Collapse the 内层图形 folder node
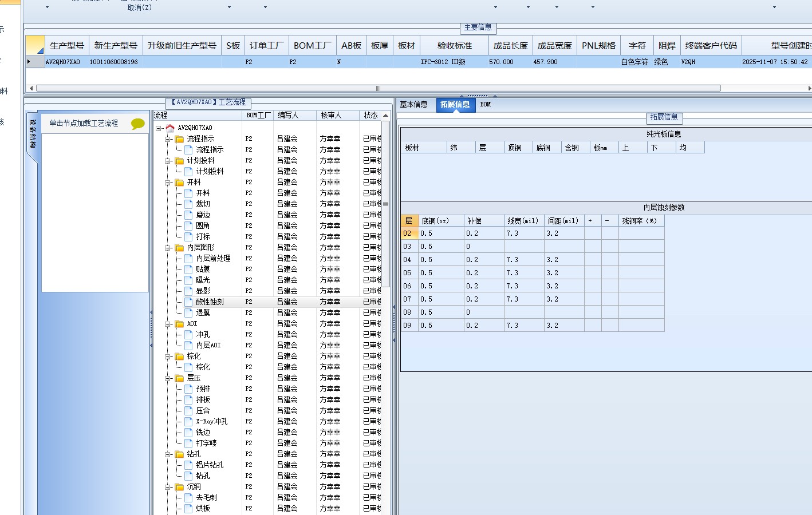Screen dimensions: 812x515 [168, 248]
